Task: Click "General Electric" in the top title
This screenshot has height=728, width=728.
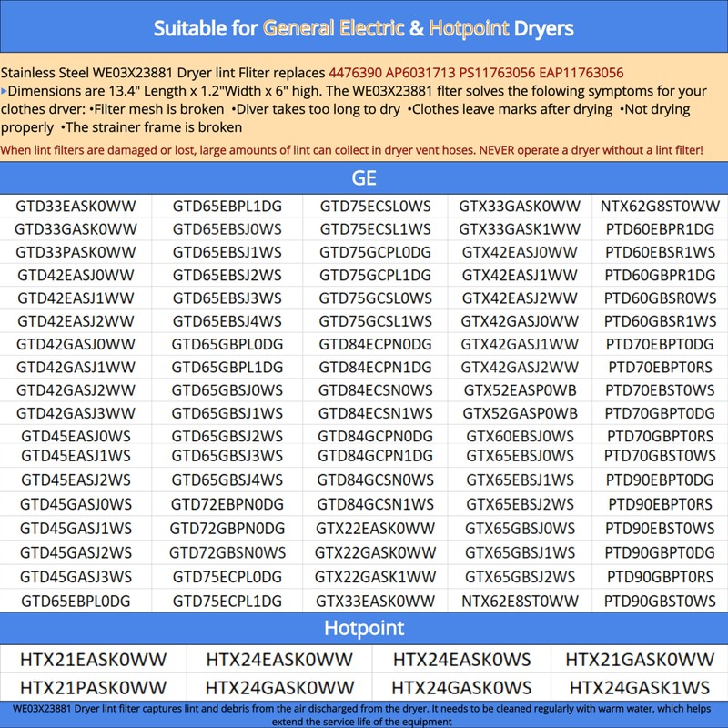Action: coord(334,27)
